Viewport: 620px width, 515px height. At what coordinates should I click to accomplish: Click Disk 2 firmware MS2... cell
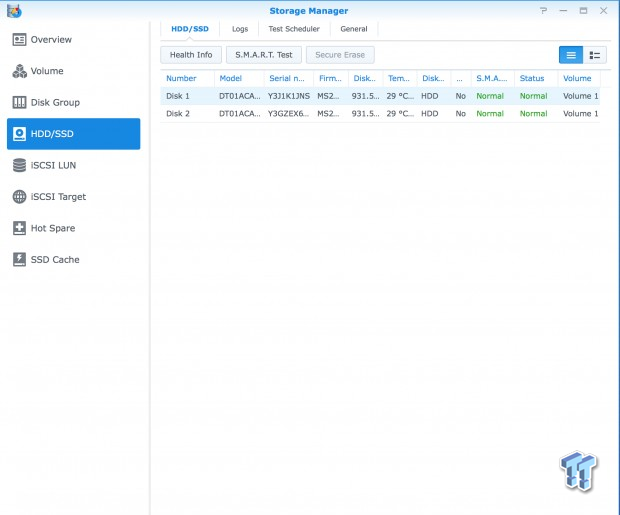328,114
